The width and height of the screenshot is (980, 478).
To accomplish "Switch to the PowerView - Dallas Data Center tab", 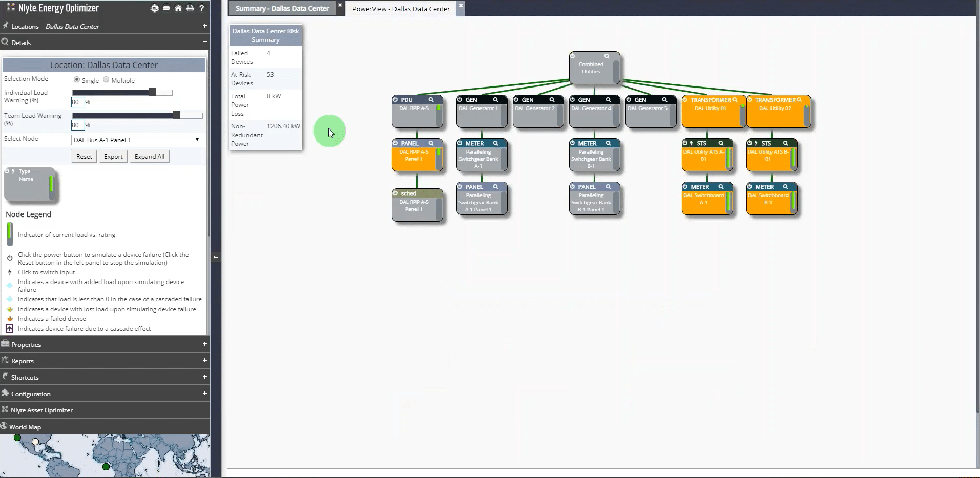I will [x=401, y=8].
